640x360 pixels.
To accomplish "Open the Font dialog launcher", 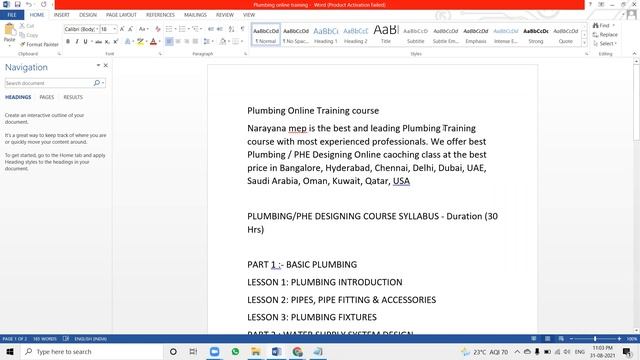I will (160, 54).
